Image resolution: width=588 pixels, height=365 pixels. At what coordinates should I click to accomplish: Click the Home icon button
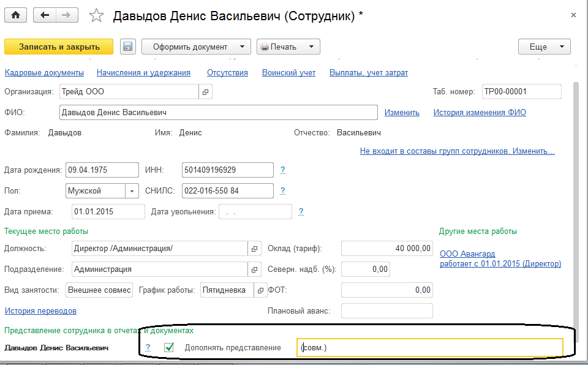point(15,16)
